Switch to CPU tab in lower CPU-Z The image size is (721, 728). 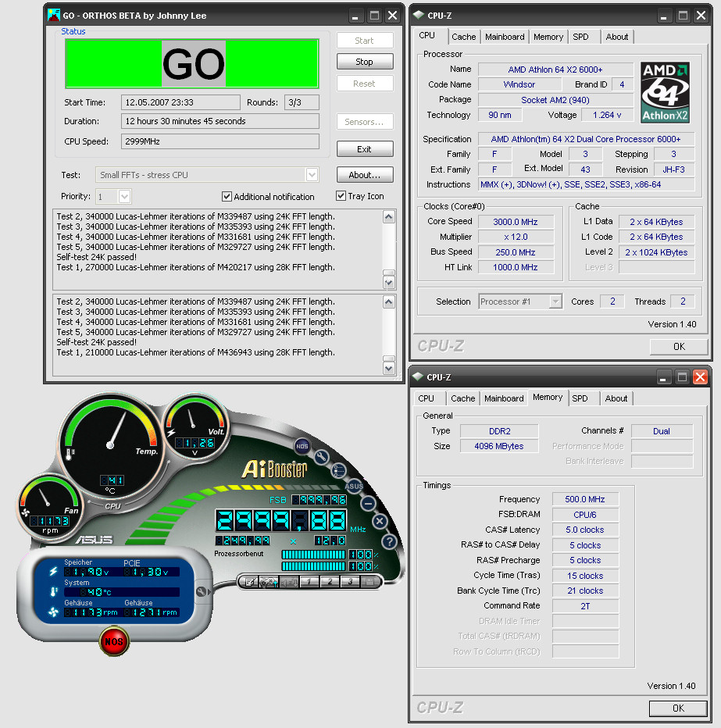[x=426, y=398]
